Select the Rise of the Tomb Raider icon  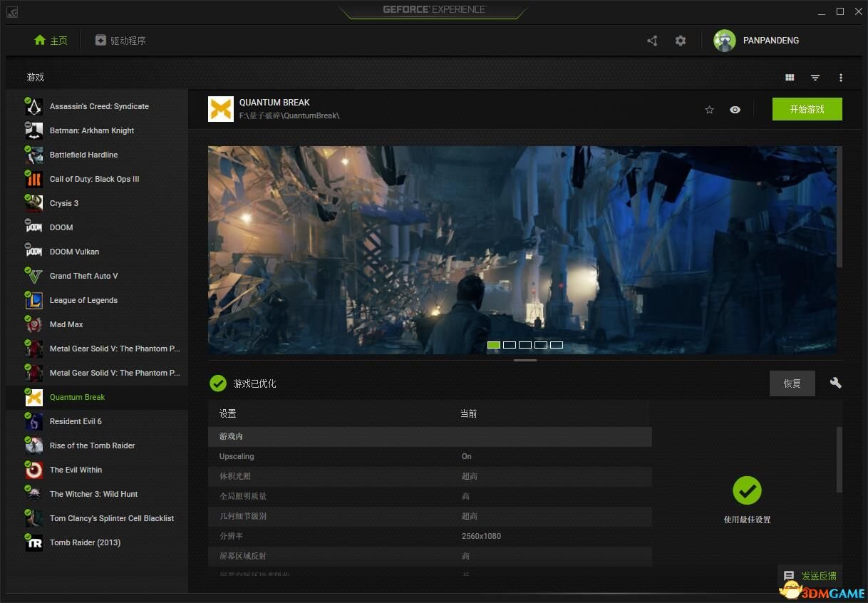tap(33, 445)
